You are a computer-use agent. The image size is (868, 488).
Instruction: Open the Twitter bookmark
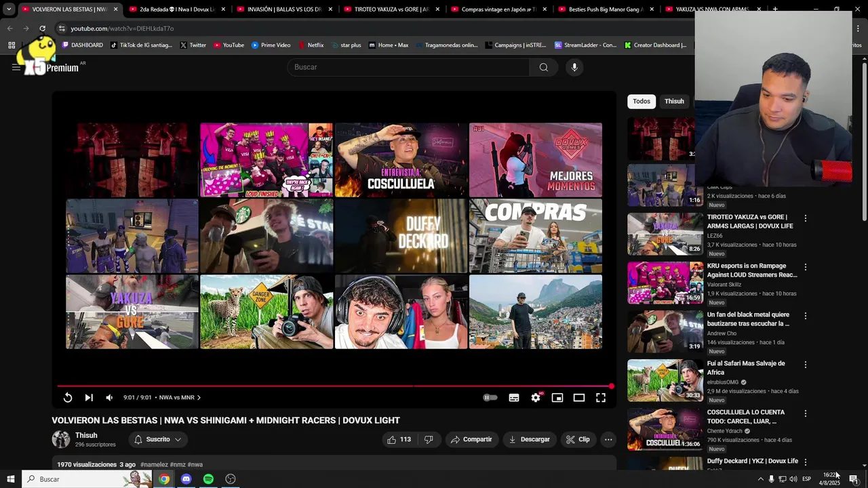coord(193,45)
